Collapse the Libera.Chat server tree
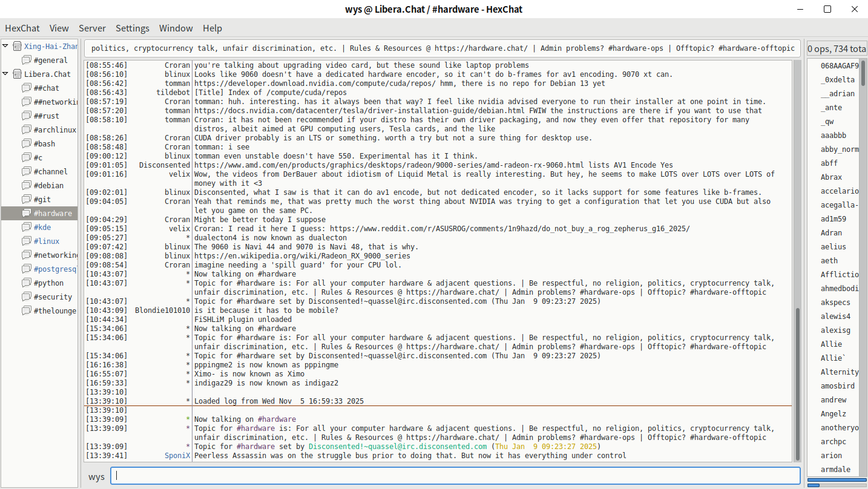This screenshot has height=489, width=868. (x=5, y=74)
